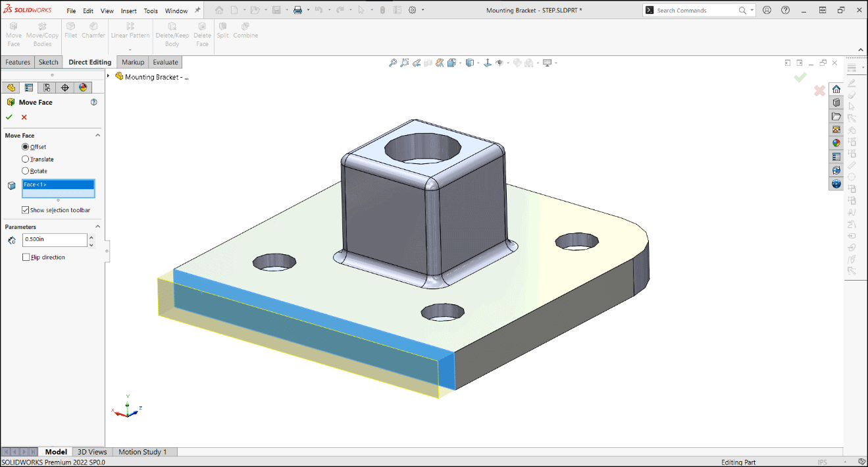Viewport: 868px width, 467px height.
Task: Switch to 3D Views bottom tab
Action: tap(92, 452)
